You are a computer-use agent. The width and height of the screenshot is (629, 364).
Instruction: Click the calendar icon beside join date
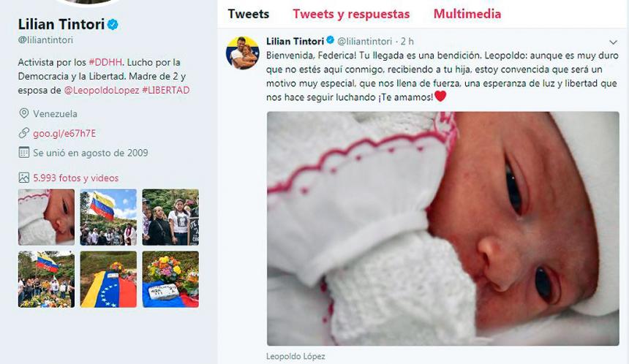[24, 153]
